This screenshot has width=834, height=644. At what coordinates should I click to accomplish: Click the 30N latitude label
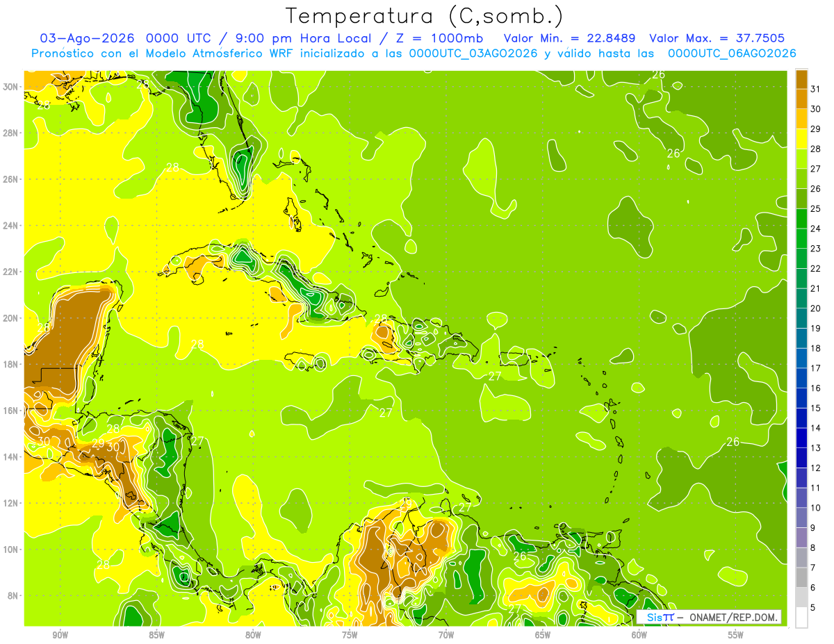click(11, 87)
